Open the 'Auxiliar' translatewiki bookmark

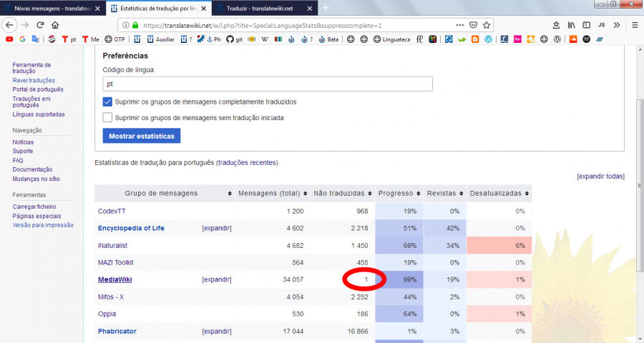click(x=160, y=39)
